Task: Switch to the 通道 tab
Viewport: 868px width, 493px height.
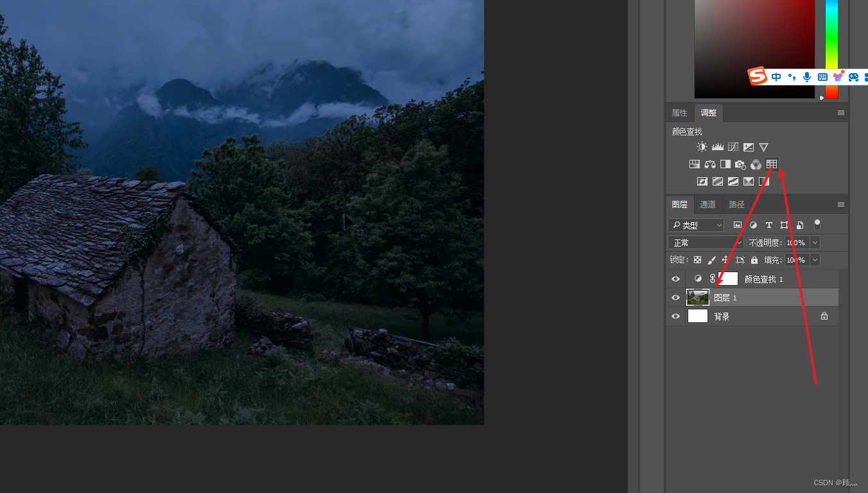Action: point(707,205)
